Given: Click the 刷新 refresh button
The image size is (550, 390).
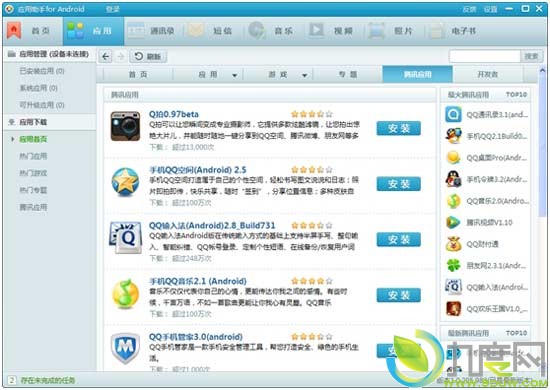Looking at the screenshot, I should coord(148,56).
